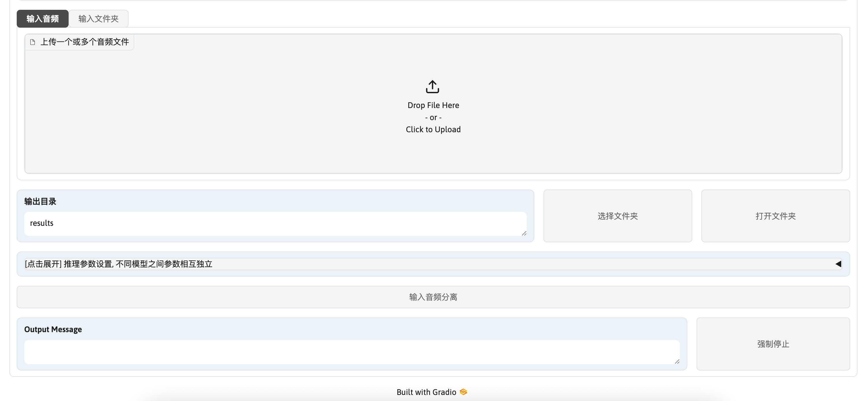Switch to the 输入音频 tab
Image resolution: width=868 pixels, height=401 pixels.
(43, 19)
